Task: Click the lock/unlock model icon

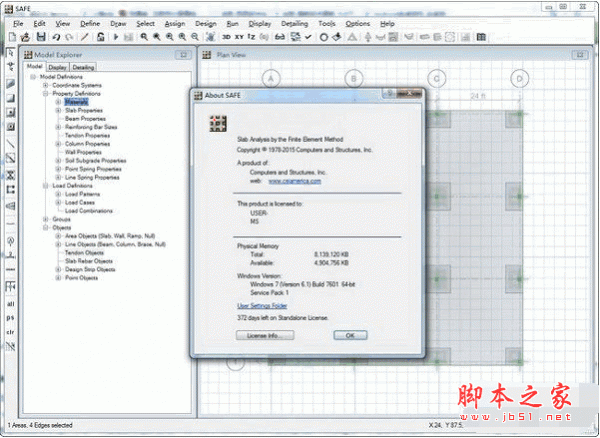Action: point(100,37)
